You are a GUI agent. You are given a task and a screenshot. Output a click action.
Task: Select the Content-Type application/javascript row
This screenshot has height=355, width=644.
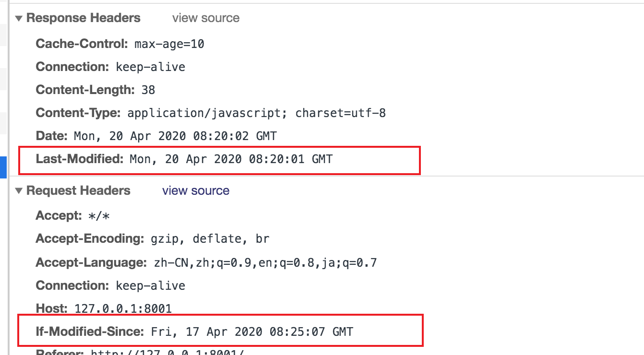[211, 113]
